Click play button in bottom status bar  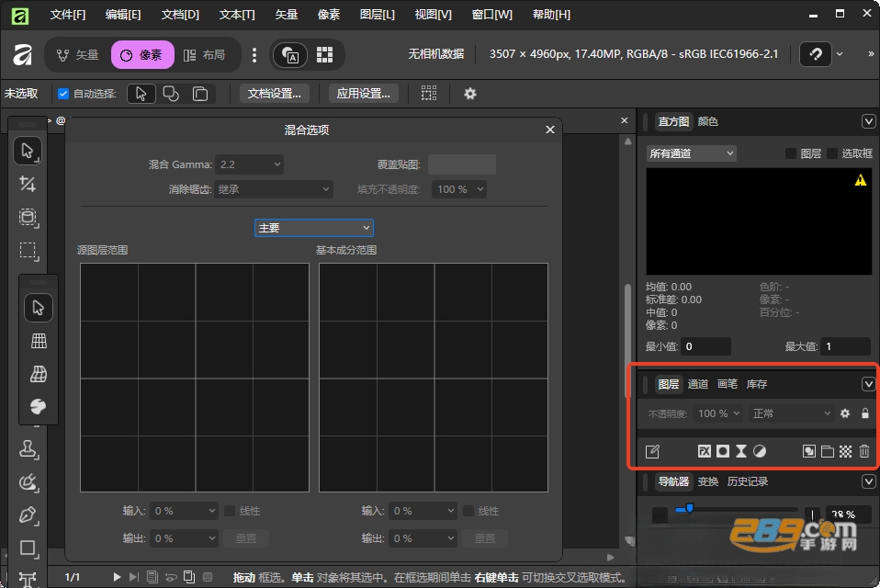(x=117, y=577)
